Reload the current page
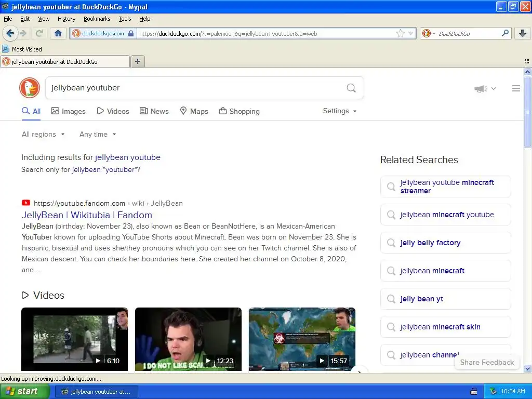Image resolution: width=532 pixels, height=399 pixels. 39,33
